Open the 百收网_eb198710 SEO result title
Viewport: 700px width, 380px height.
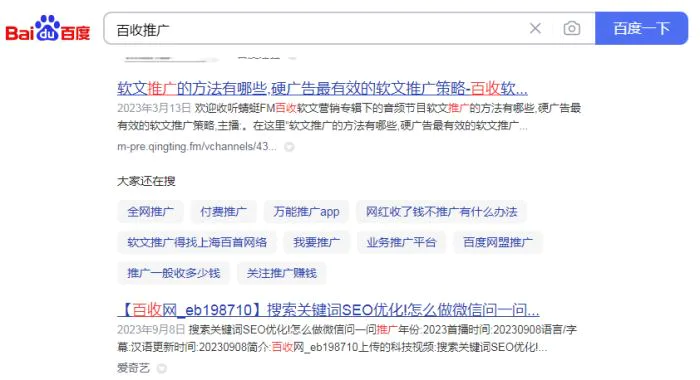pyautogui.click(x=328, y=309)
